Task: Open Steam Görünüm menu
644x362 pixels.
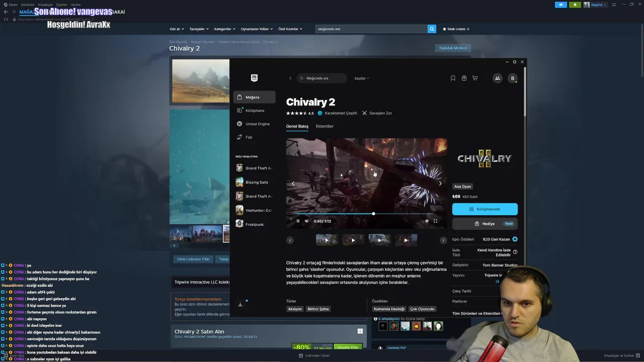Action: (28, 5)
